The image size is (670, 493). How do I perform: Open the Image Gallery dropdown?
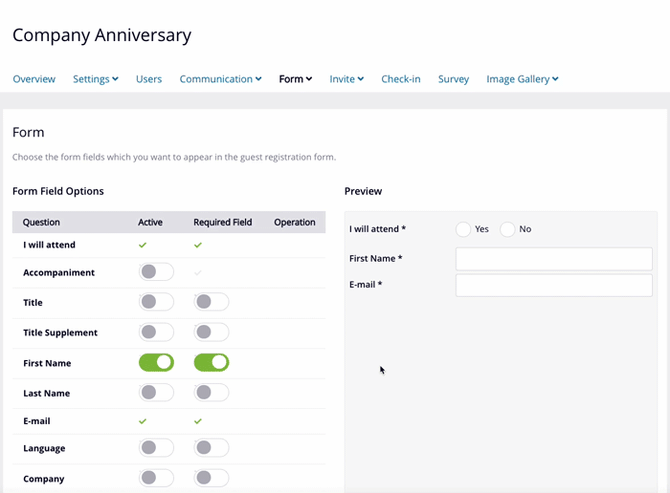tap(522, 79)
